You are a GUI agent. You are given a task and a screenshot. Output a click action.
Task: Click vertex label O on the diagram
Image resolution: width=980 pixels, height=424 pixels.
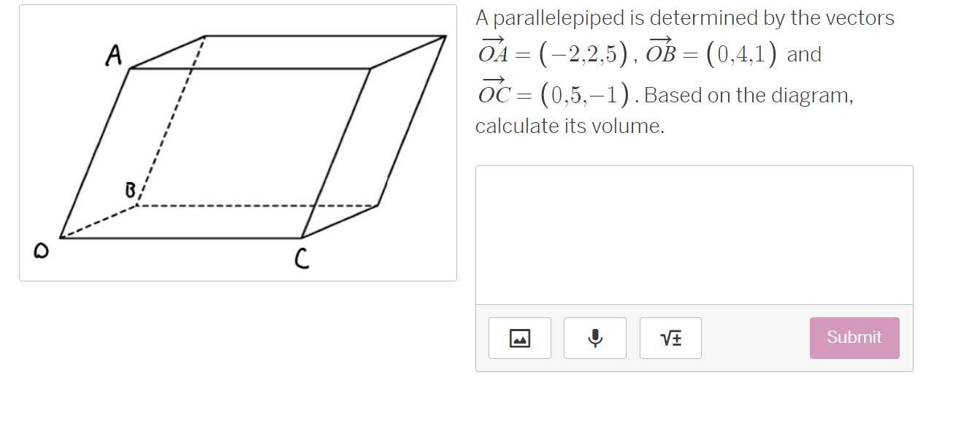pyautogui.click(x=42, y=250)
